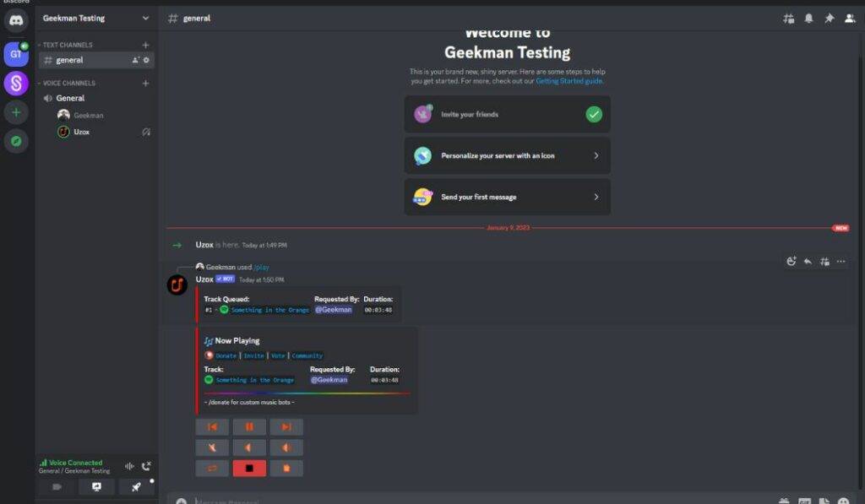
Task: Click the orange queue button beside stop
Action: (286, 469)
